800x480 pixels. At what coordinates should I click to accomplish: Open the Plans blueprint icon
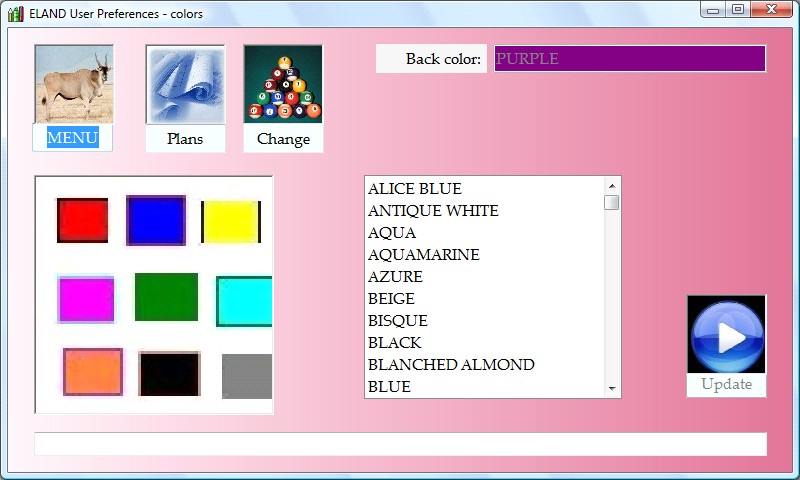click(x=185, y=85)
